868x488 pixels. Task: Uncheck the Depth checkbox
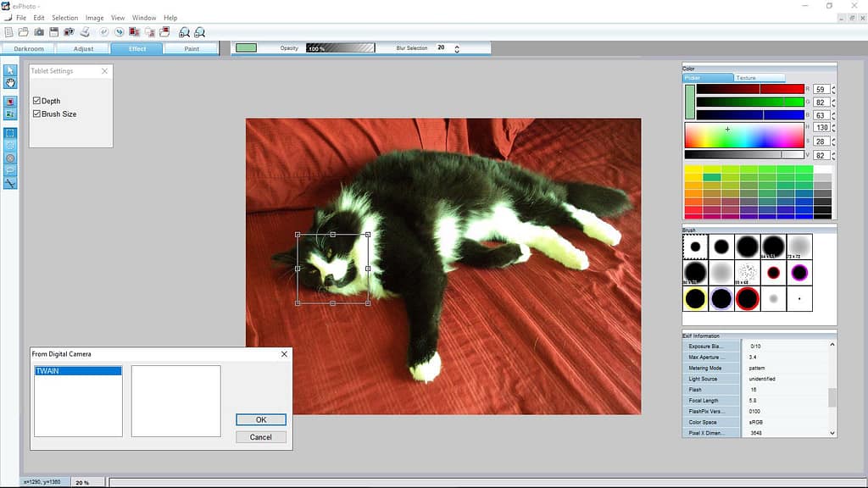36,101
